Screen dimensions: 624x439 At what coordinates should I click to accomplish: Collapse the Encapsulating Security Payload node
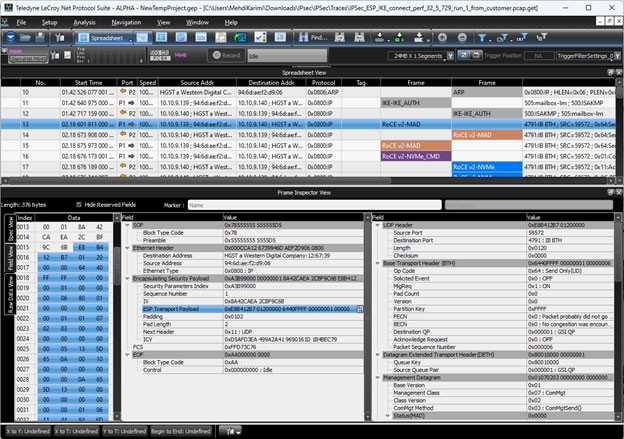pyautogui.click(x=127, y=279)
